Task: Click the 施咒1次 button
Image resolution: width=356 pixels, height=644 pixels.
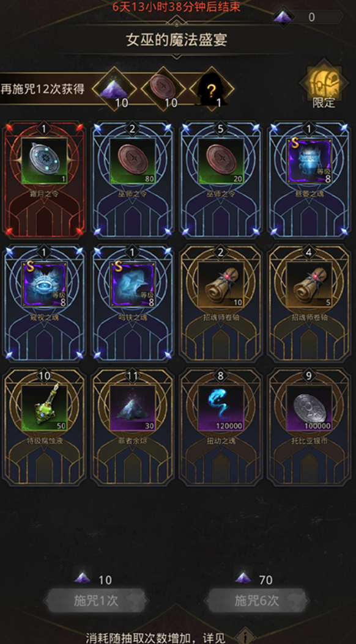Action: [x=96, y=601]
